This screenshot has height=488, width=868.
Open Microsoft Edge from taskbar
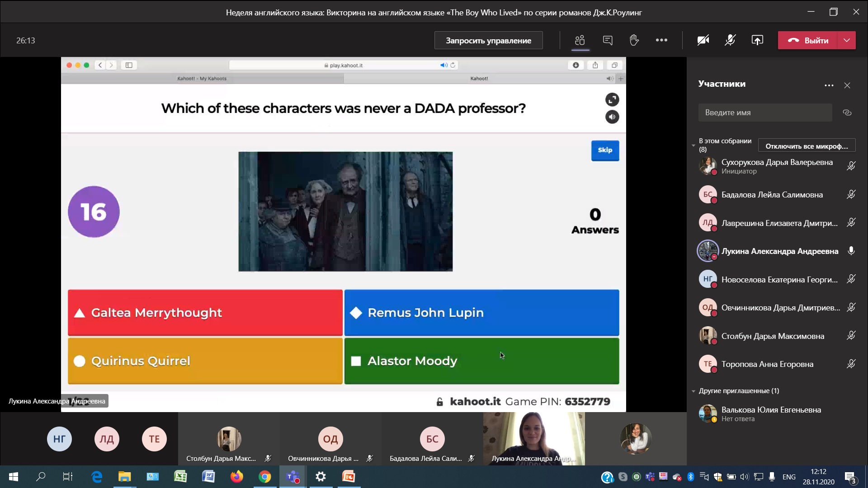tap(97, 477)
